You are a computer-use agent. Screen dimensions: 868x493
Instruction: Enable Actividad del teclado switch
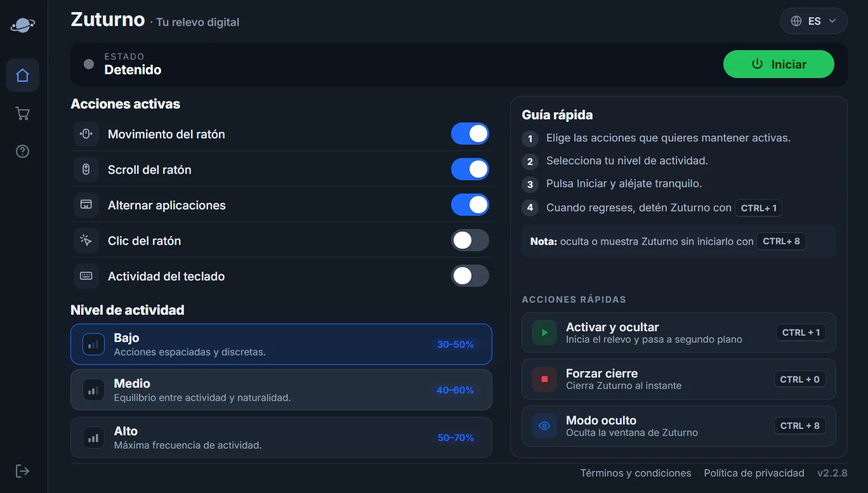click(470, 276)
